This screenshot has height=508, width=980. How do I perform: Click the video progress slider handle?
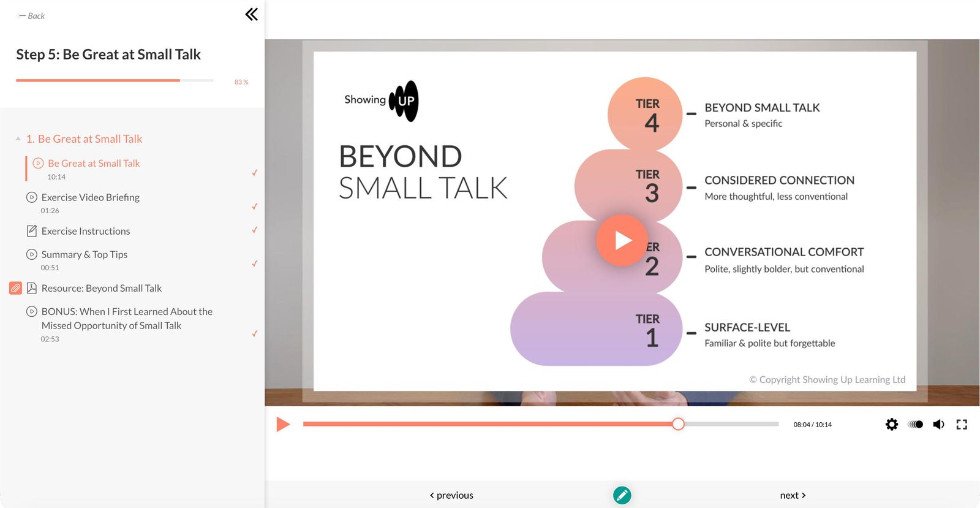(678, 424)
